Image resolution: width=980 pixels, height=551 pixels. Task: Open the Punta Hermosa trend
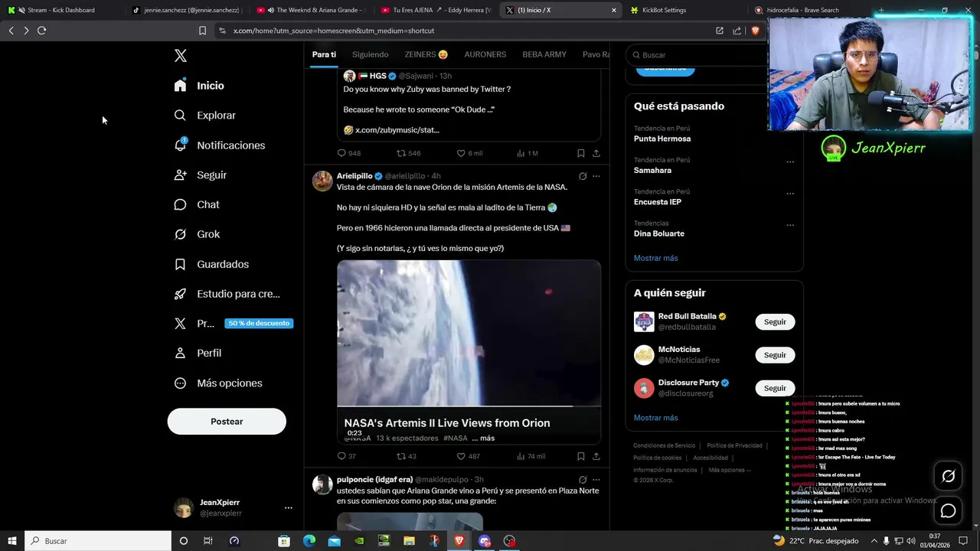[x=662, y=139]
